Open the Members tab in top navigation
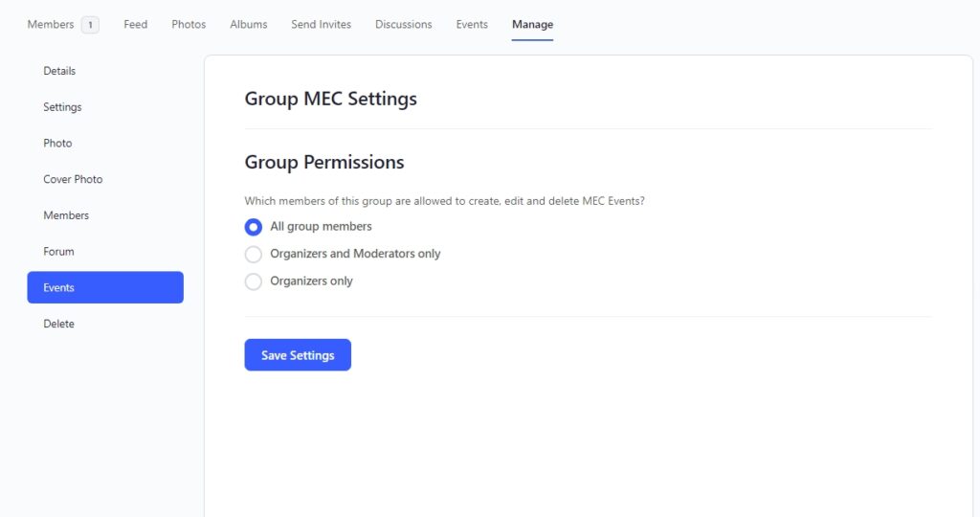Screen dimensions: 980x517 coord(51,25)
